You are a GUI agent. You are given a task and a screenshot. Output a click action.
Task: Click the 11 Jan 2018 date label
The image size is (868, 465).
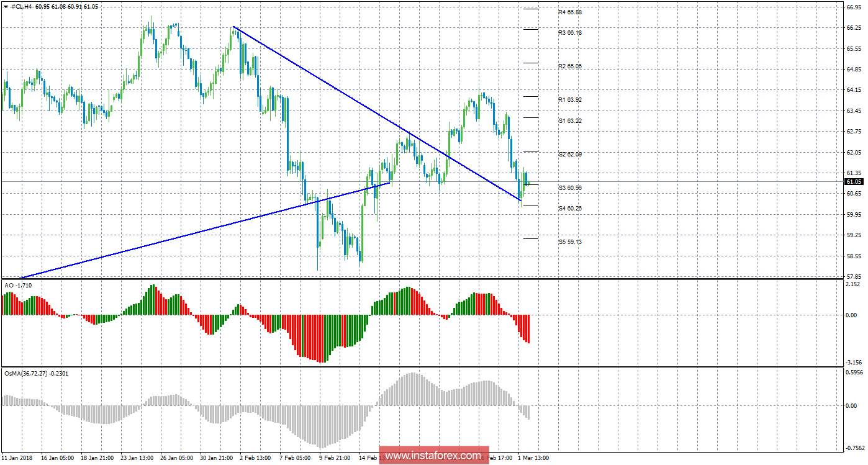coord(16,458)
